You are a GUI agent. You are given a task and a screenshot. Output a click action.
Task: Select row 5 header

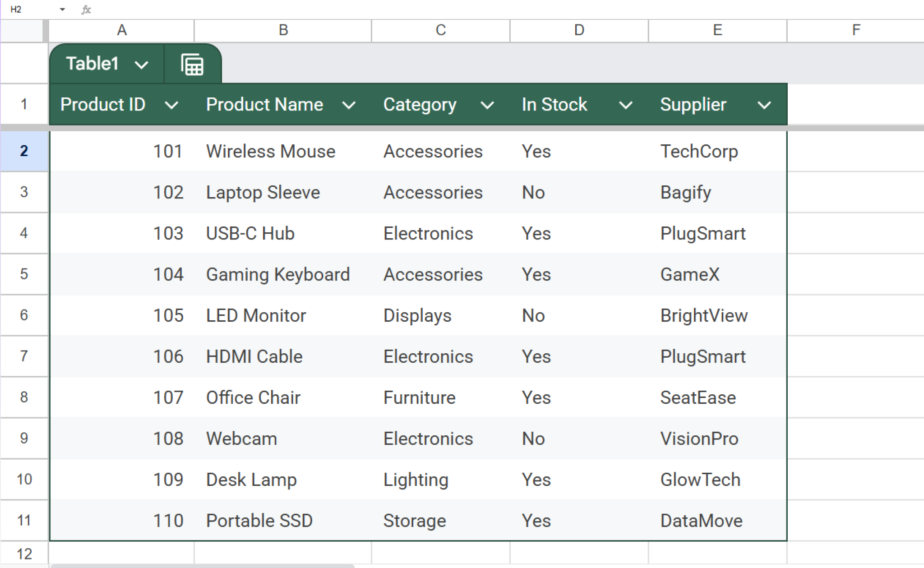(x=24, y=274)
